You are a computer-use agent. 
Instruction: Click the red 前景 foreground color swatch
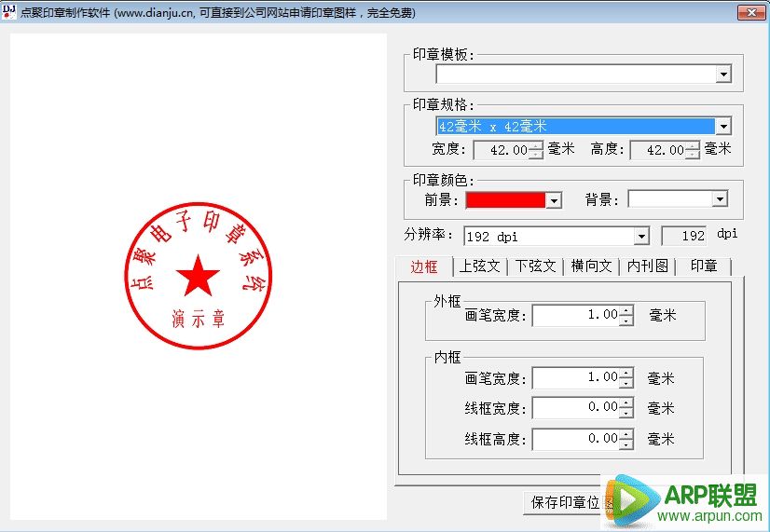pos(505,199)
